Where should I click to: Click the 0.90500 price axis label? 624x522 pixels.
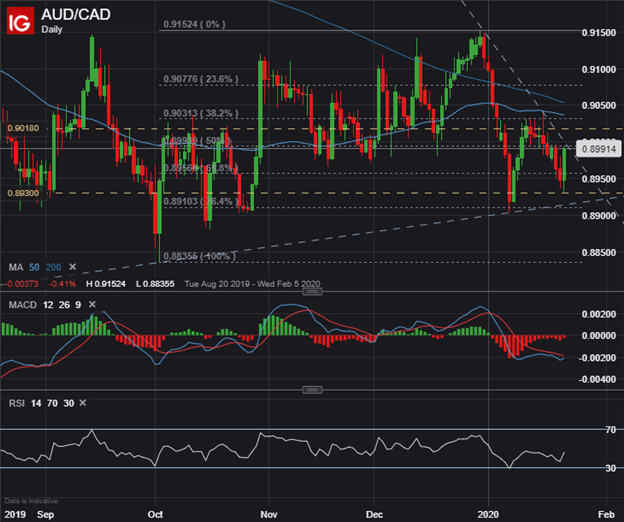[599, 105]
